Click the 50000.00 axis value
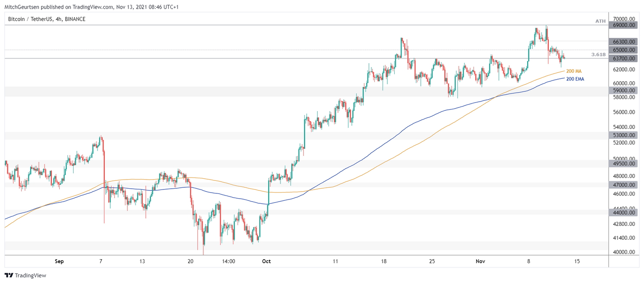This screenshot has width=644, height=283. point(624,159)
